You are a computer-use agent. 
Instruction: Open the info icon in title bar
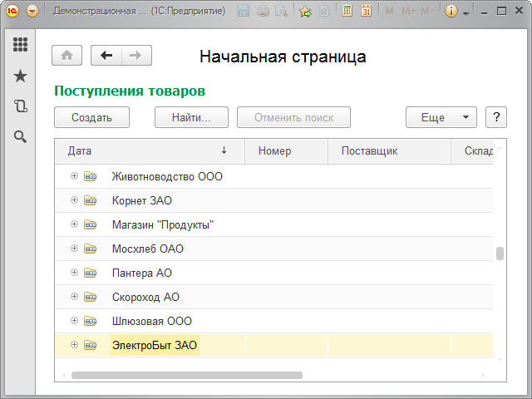451,12
